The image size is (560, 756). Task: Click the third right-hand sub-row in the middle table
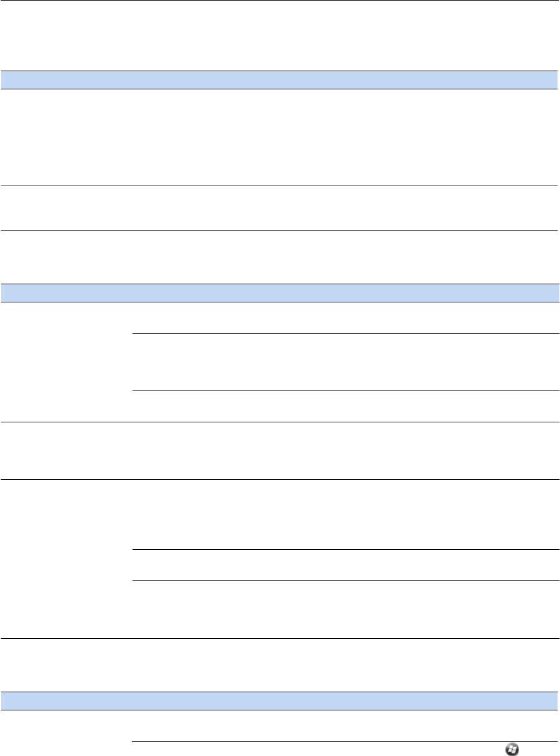coord(346,407)
